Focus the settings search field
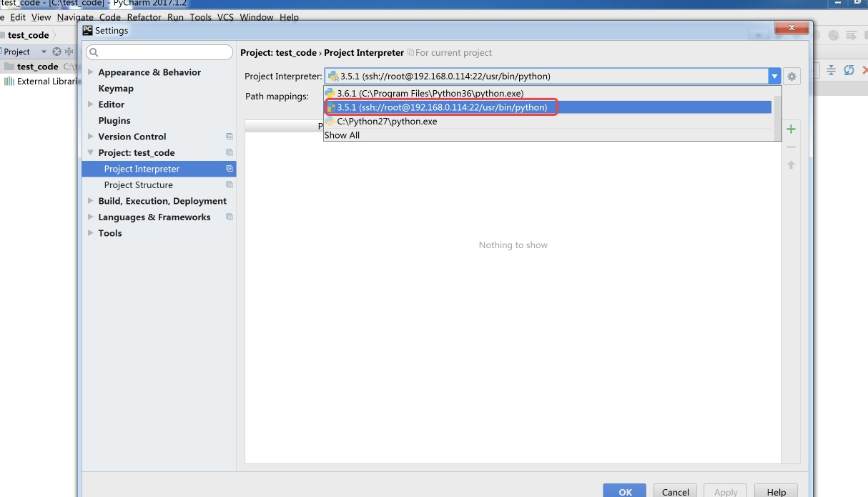Image resolution: width=868 pixels, height=497 pixels. 159,52
